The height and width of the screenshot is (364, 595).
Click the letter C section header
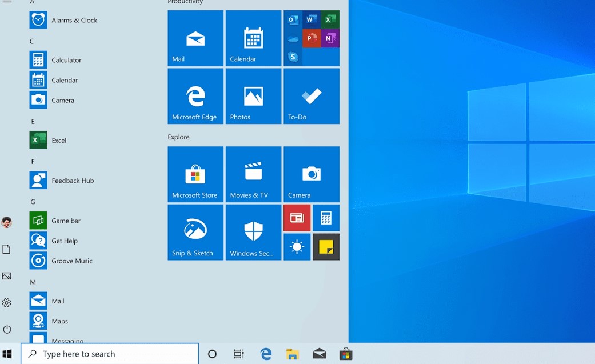pos(32,41)
